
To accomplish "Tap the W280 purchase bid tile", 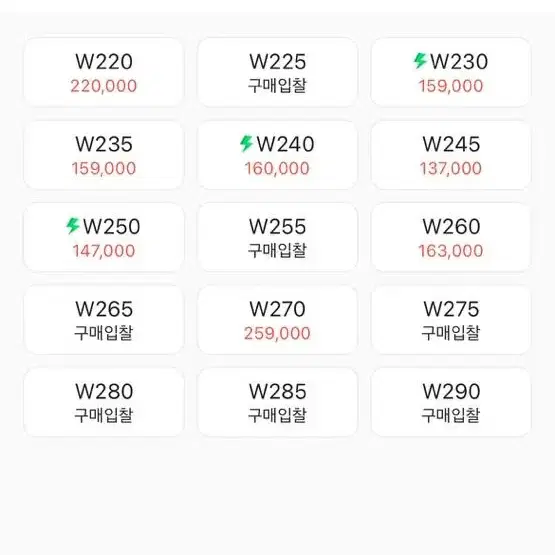I will (x=104, y=402).
